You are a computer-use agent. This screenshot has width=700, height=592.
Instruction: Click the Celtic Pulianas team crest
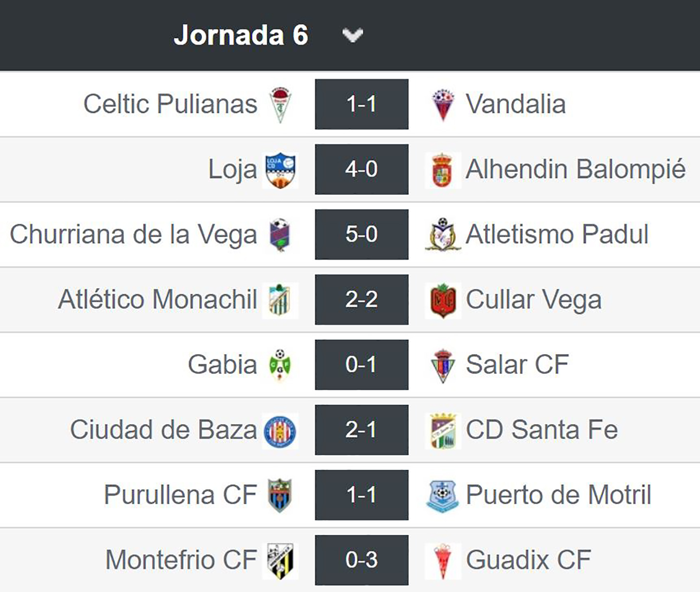tap(280, 104)
